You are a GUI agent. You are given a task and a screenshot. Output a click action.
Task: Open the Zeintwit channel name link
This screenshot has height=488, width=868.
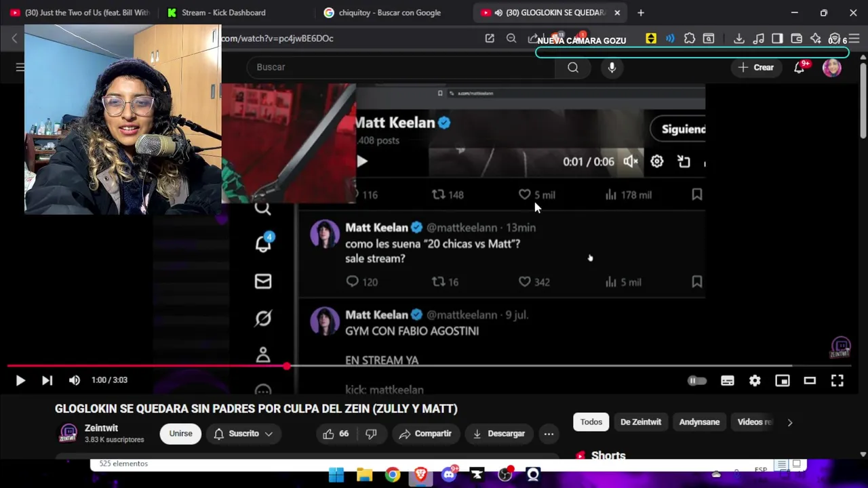pos(101,428)
